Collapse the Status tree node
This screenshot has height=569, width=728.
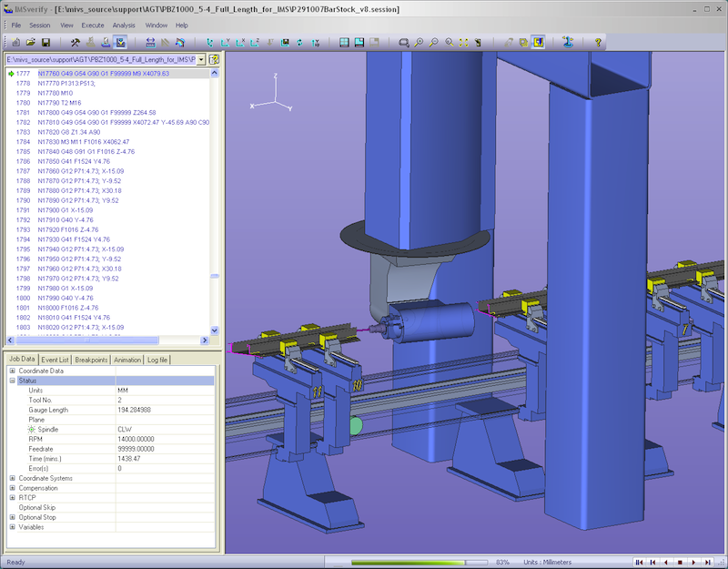[12, 381]
